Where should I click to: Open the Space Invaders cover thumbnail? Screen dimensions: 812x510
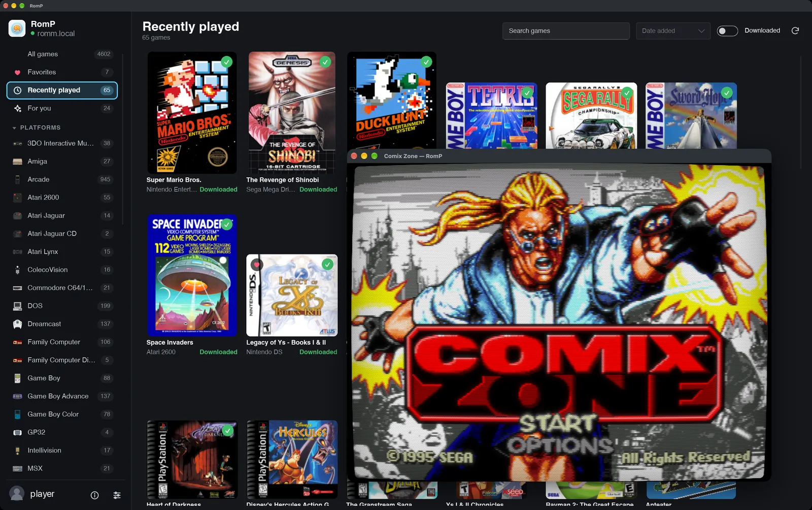(192, 275)
